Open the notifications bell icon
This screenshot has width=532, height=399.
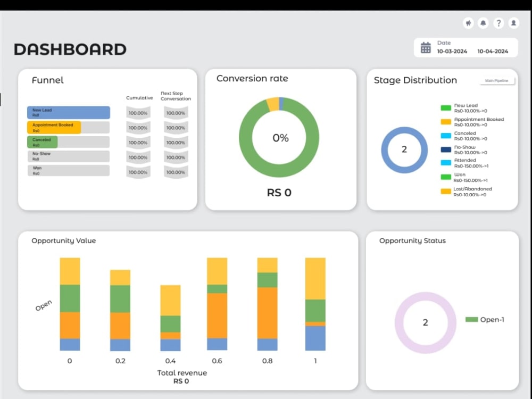(483, 23)
